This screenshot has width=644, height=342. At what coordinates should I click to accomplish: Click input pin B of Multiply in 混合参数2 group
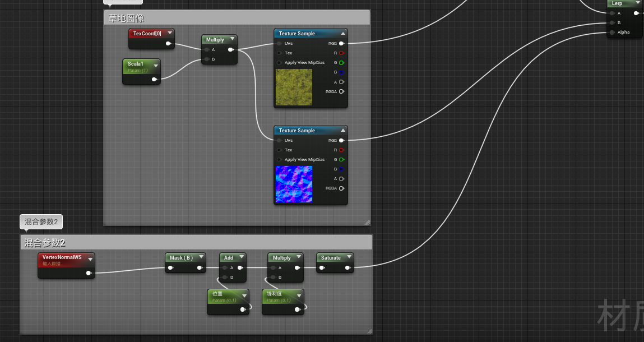click(x=273, y=277)
